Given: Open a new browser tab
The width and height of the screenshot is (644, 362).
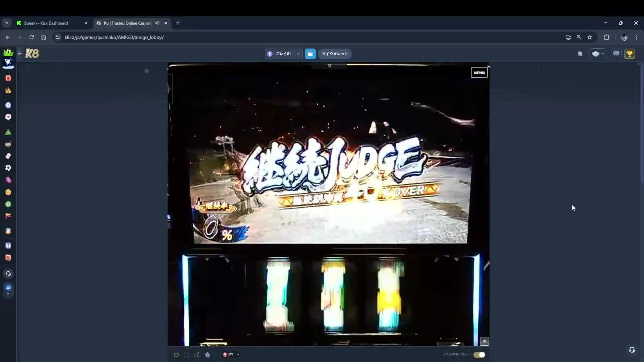Looking at the screenshot, I should (178, 23).
